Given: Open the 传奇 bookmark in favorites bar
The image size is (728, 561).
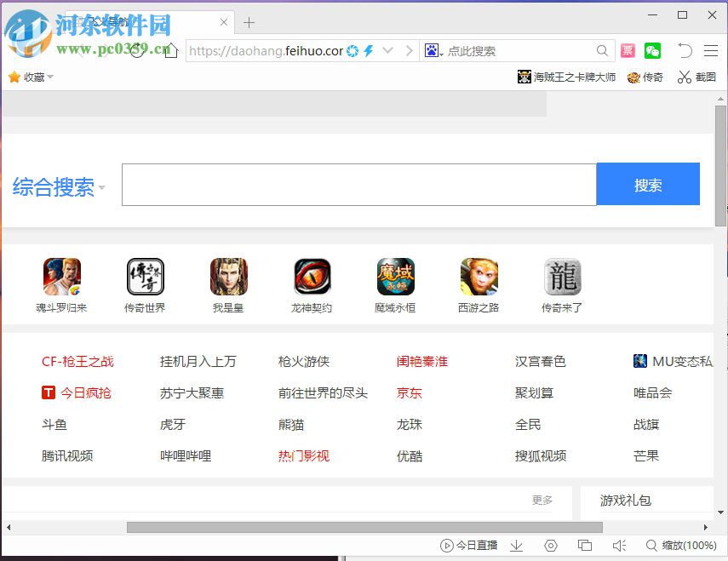Looking at the screenshot, I should (x=645, y=77).
